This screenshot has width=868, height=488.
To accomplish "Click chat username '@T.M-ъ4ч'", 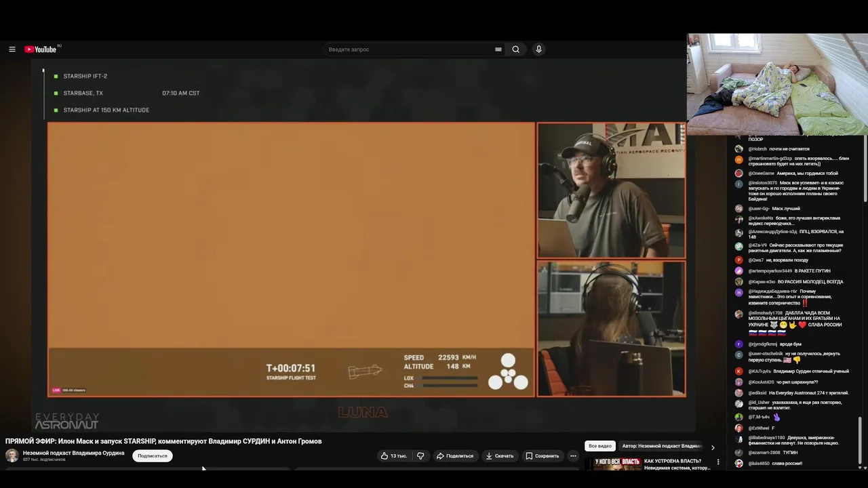I will click(x=759, y=418).
